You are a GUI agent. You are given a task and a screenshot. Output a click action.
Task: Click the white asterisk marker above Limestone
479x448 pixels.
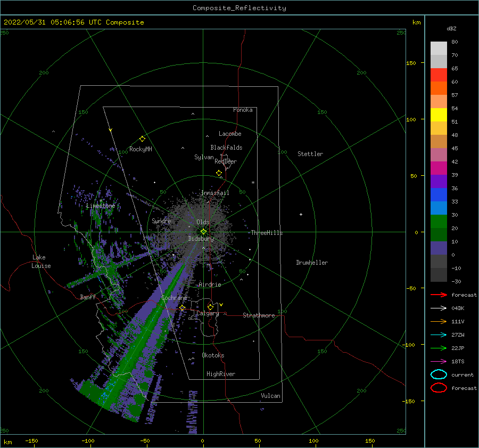click(x=101, y=201)
